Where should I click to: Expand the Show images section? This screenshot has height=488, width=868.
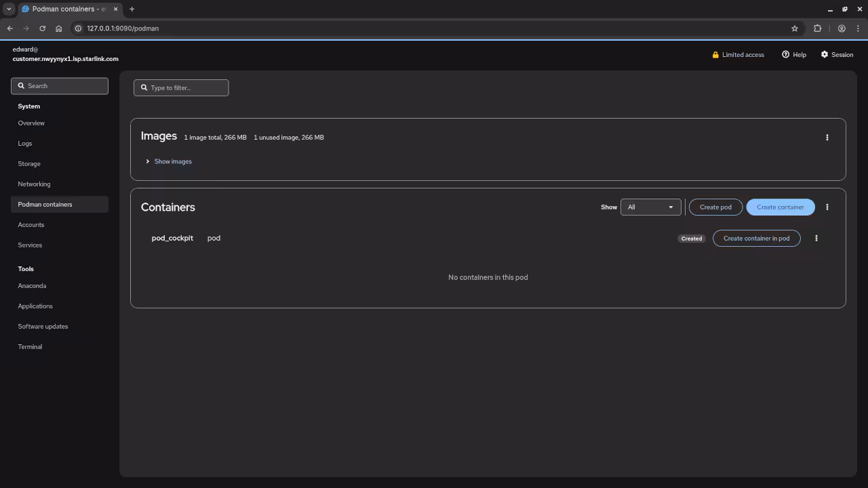[x=169, y=161]
